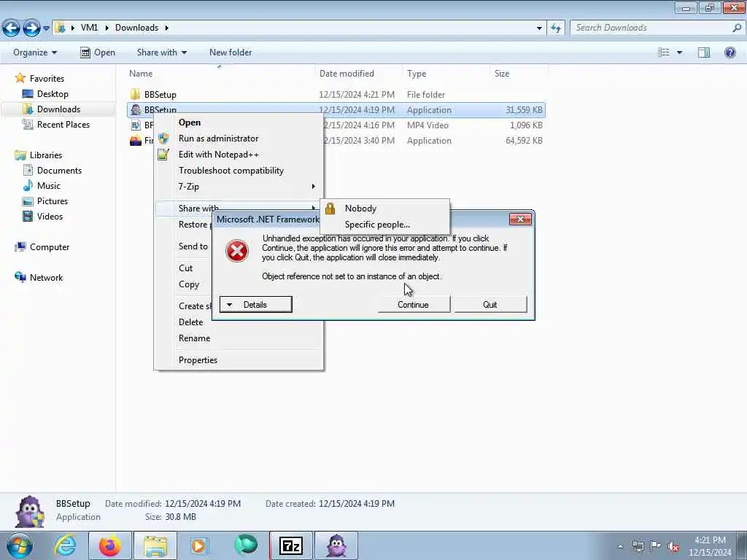
Task: Choose Rename in the context menu
Action: [194, 338]
